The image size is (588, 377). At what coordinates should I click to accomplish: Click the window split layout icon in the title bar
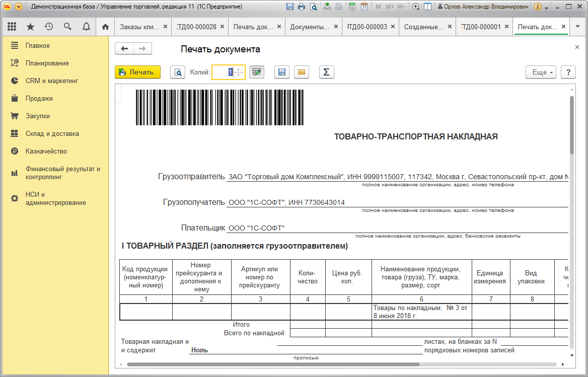pos(427,7)
